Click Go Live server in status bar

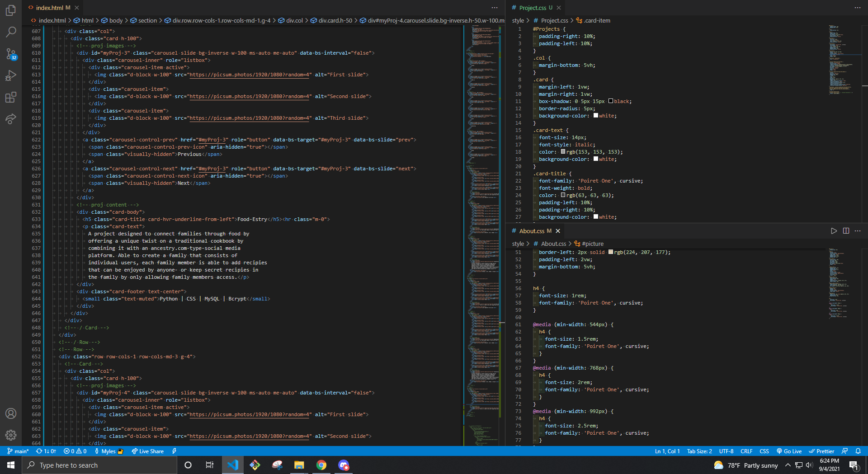pos(789,451)
